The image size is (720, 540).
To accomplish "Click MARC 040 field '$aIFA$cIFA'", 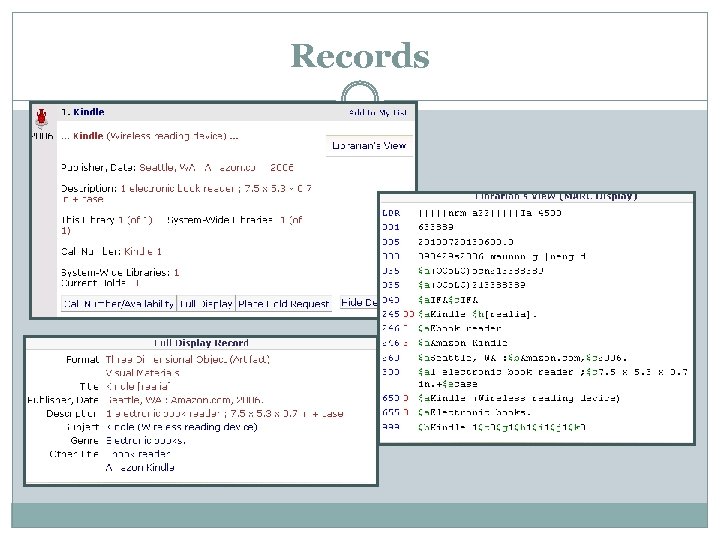I will (x=448, y=300).
